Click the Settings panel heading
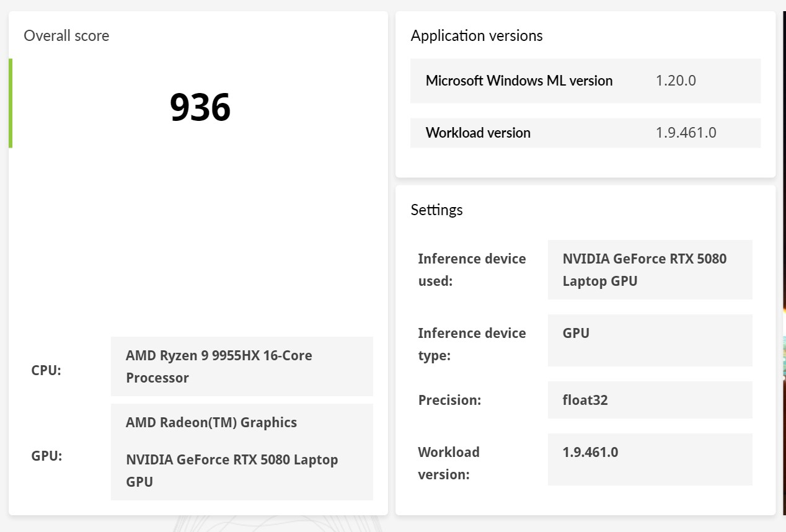The width and height of the screenshot is (786, 532). [x=436, y=210]
